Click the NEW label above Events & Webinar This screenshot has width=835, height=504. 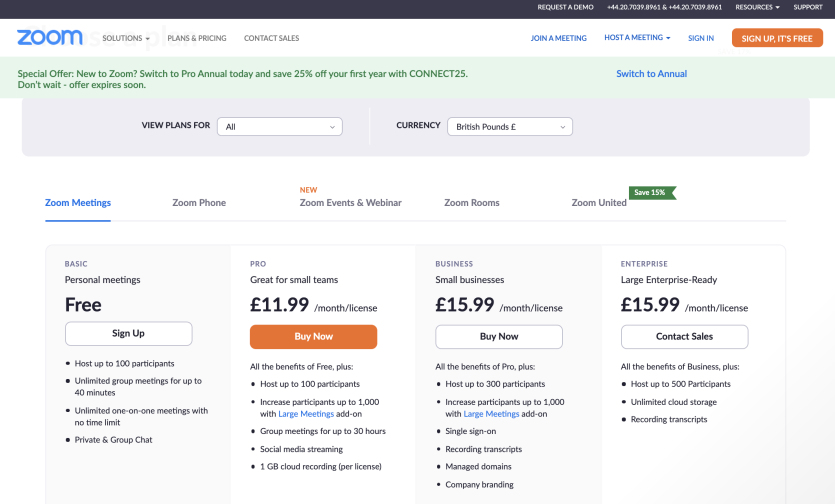click(x=308, y=190)
